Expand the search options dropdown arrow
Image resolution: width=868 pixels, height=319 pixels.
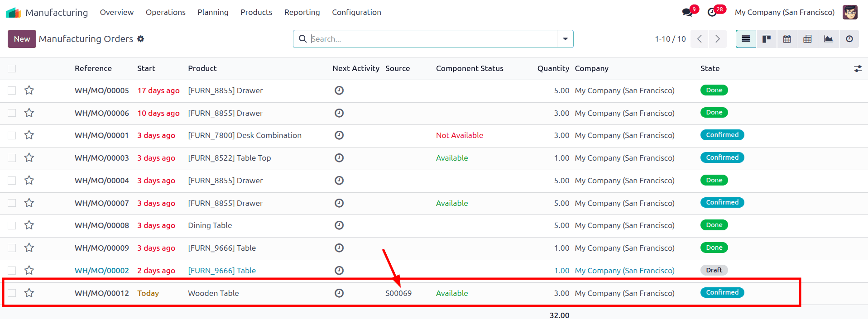[565, 39]
